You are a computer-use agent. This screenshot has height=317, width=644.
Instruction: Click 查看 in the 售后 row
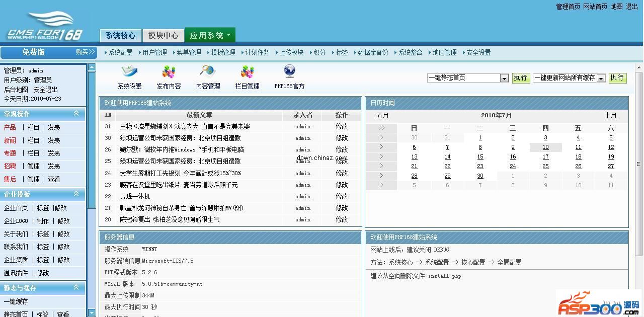[x=54, y=179]
